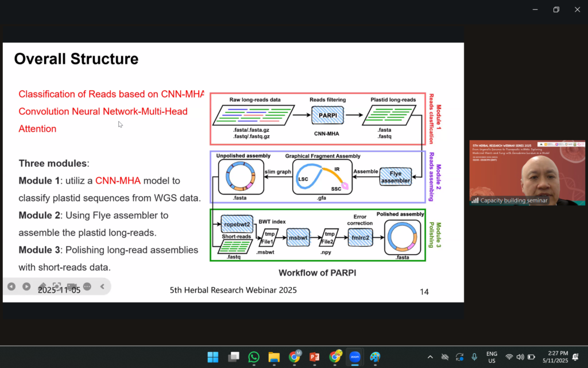Select the pen annotation tool in slideshow toolbar

[42, 286]
